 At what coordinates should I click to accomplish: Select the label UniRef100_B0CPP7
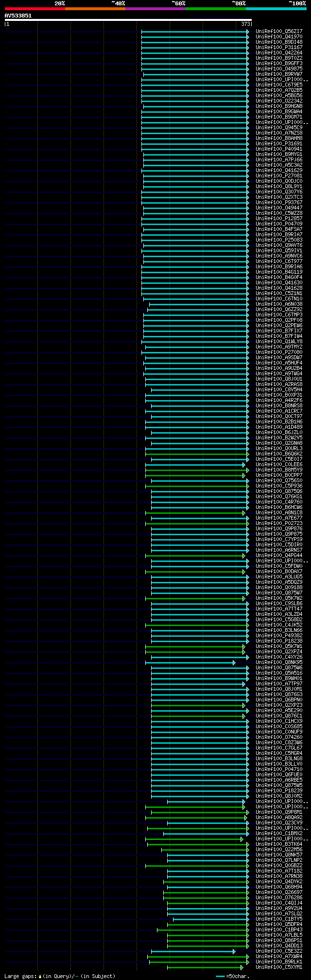279,475
